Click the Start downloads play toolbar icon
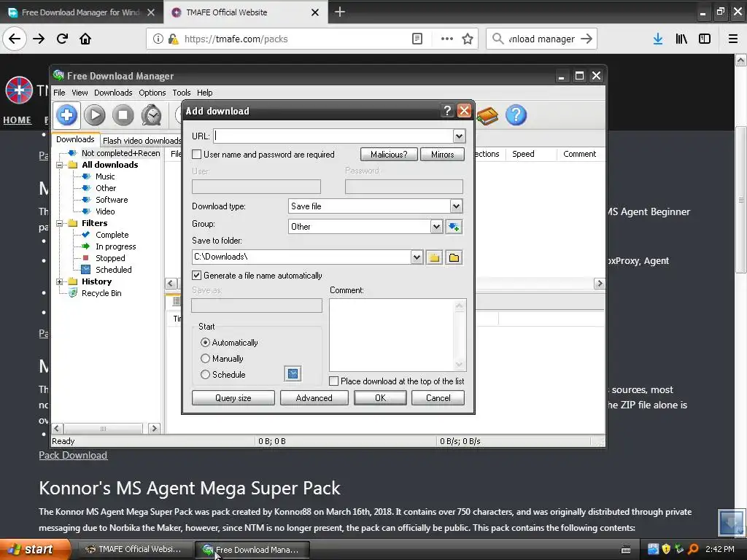The width and height of the screenshot is (747, 560). [x=95, y=115]
